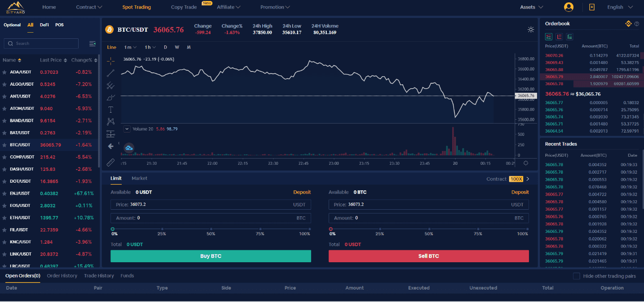Switch chart theme with sun icon
The height and width of the screenshot is (302, 644).
531,30
